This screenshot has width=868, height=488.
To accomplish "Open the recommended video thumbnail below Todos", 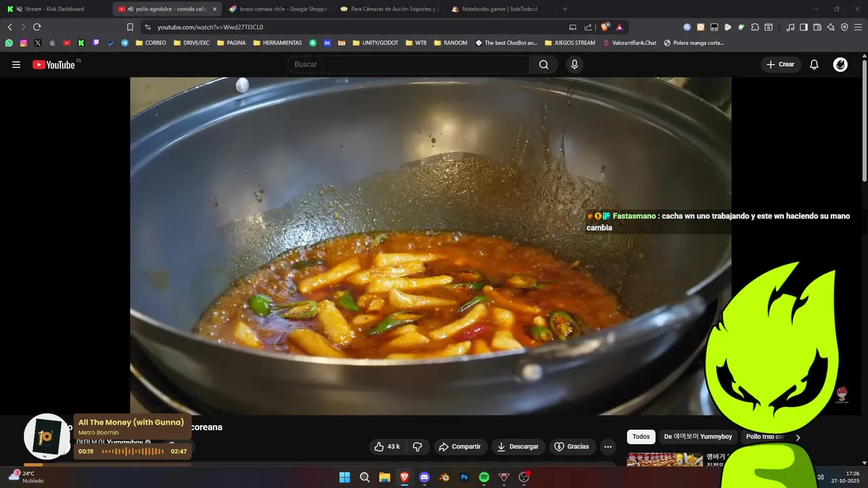I will pyautogui.click(x=665, y=460).
